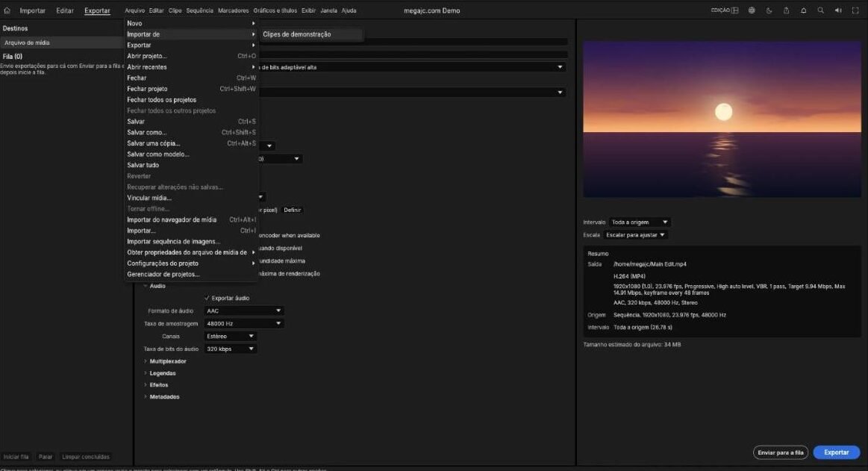The height and width of the screenshot is (471, 868).
Task: Open the Taxa de amostragem 48000 Hz dropdown
Action: 243,324
